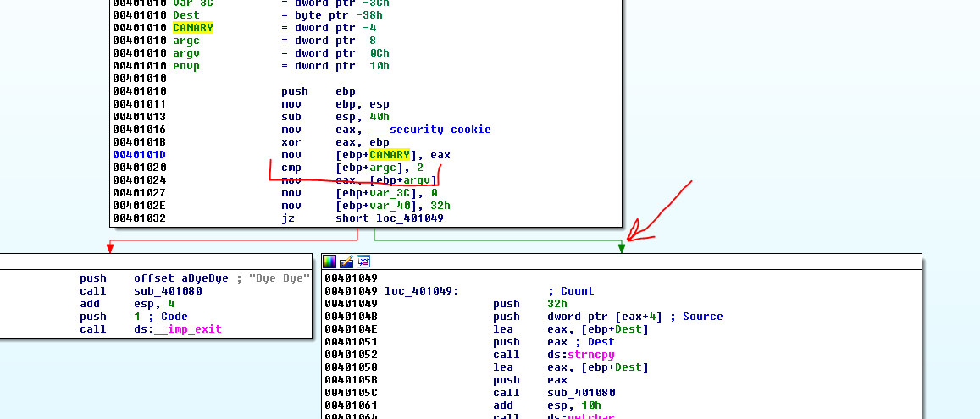The width and height of the screenshot is (980, 419).
Task: Select the "Bye Bye" string comment
Action: coord(279,278)
